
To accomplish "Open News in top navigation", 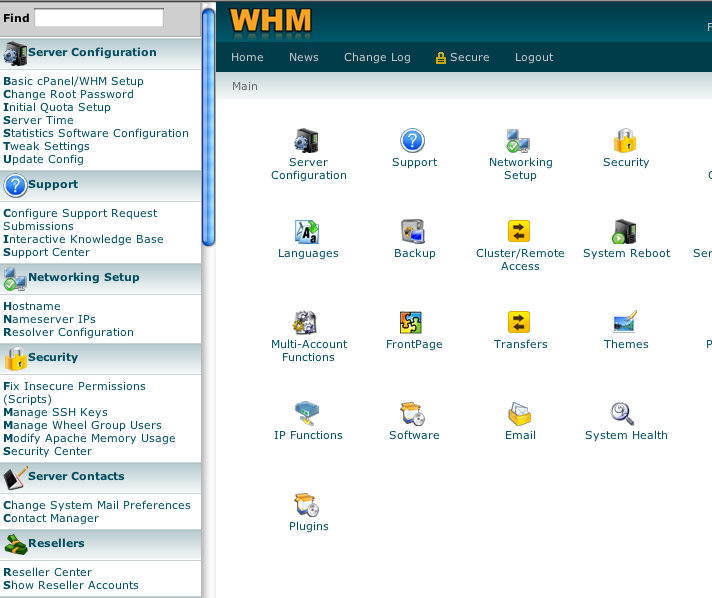I will click(x=304, y=57).
